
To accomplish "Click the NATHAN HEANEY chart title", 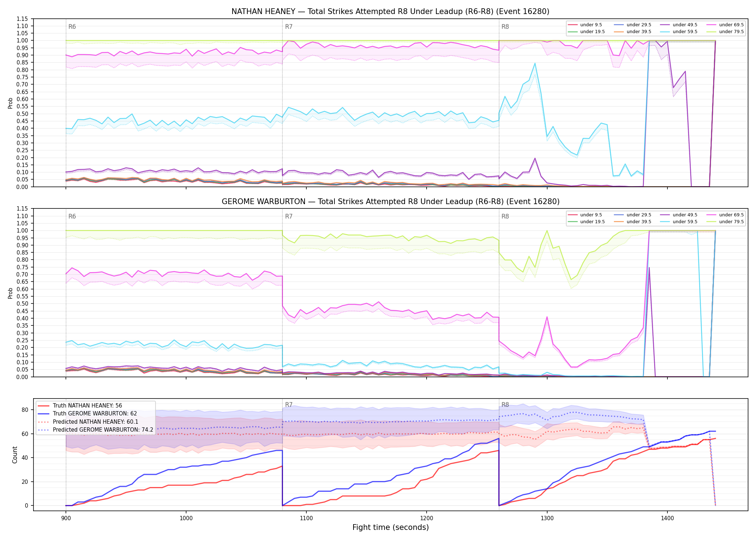I will (390, 12).
